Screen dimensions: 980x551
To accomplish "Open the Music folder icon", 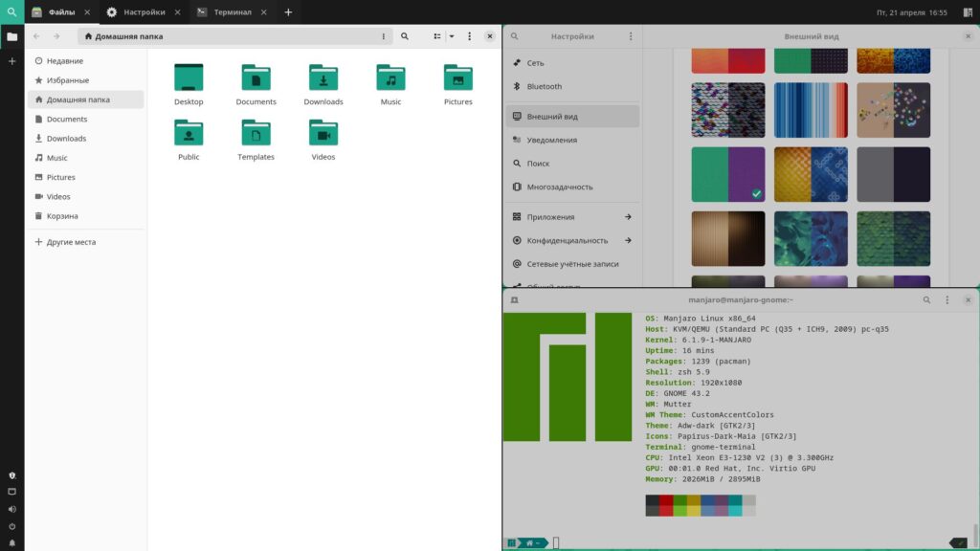I will point(390,78).
